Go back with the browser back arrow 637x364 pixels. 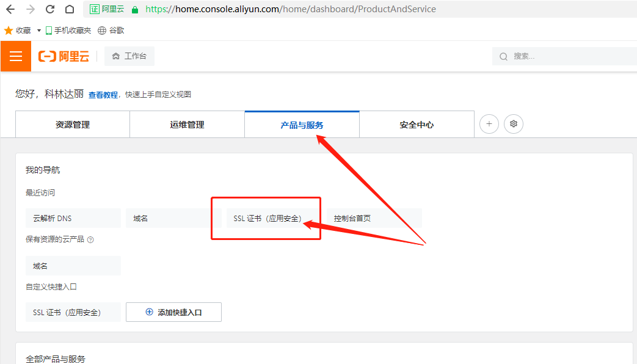click(10, 9)
